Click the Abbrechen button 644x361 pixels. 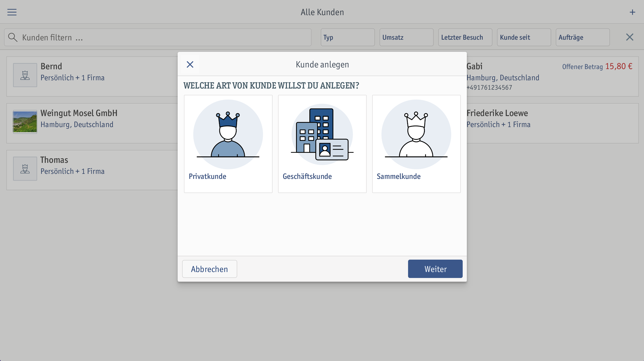pos(210,269)
